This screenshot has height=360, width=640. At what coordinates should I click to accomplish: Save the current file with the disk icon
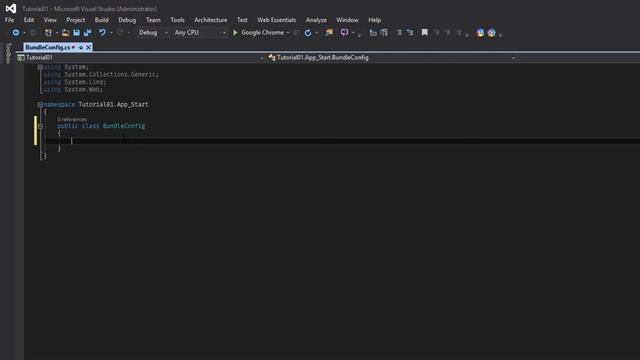76,33
